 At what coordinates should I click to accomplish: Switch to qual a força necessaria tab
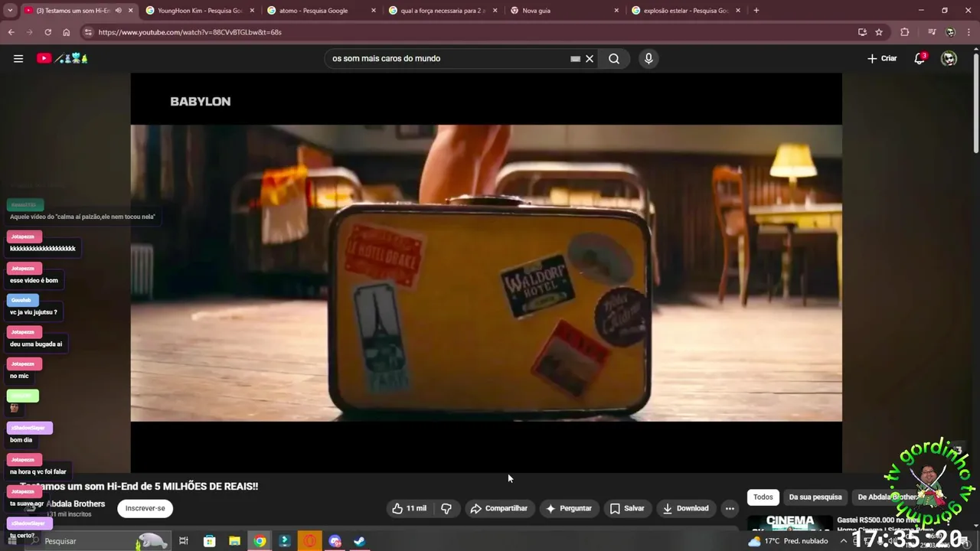click(443, 11)
